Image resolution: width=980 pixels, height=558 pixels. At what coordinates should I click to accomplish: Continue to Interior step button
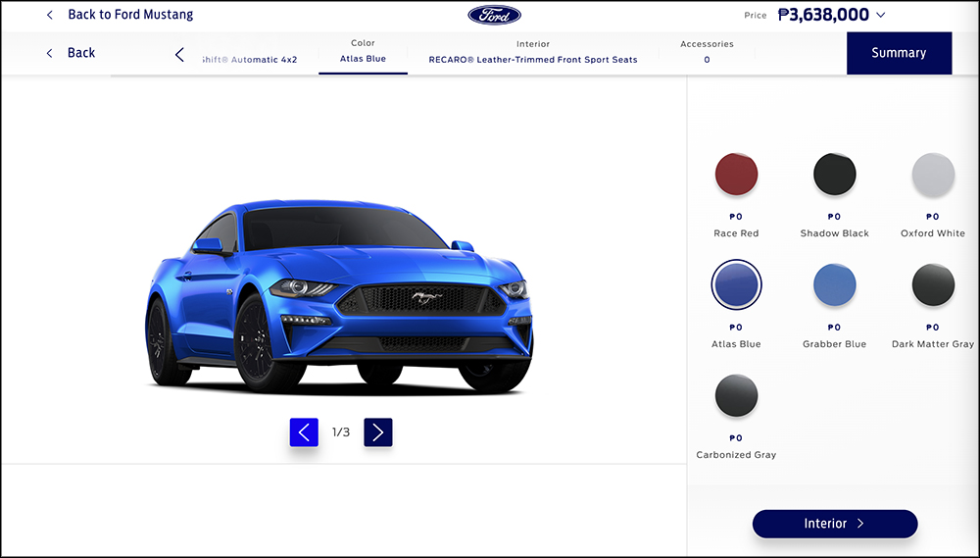click(x=834, y=524)
